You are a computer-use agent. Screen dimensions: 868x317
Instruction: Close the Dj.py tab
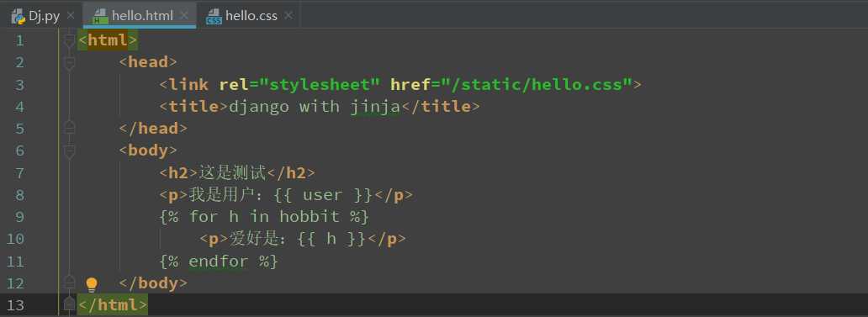[x=71, y=15]
